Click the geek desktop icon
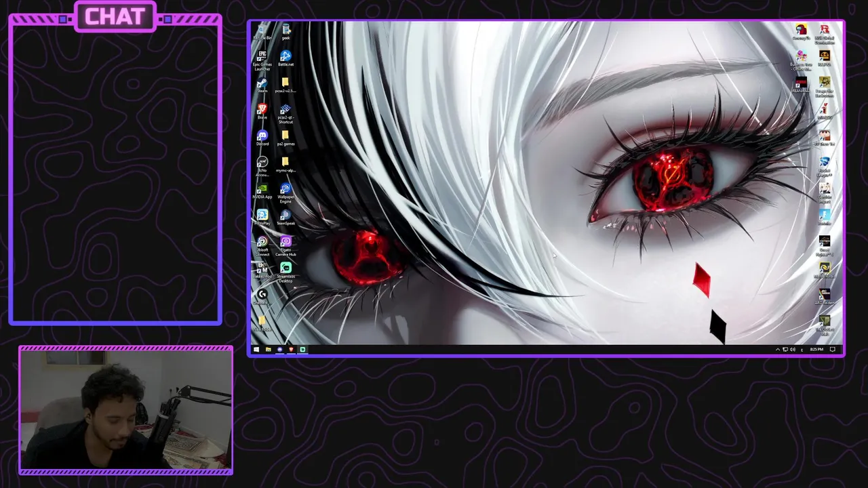Screen dimensions: 868x488 tap(285, 31)
